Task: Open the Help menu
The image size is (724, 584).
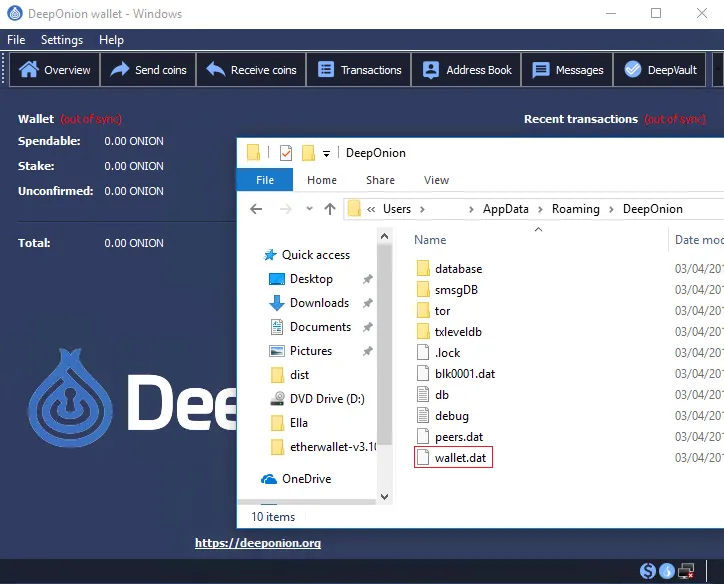Action: (x=111, y=40)
